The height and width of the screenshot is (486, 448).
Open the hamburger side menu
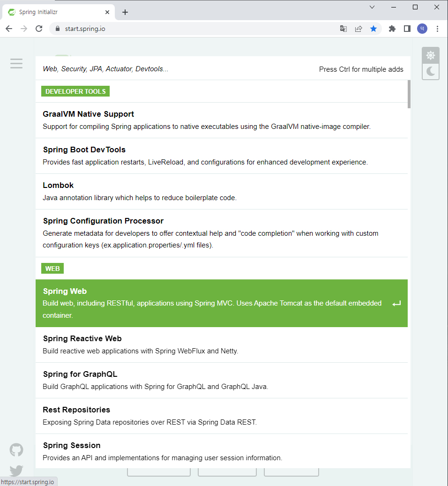[x=16, y=64]
